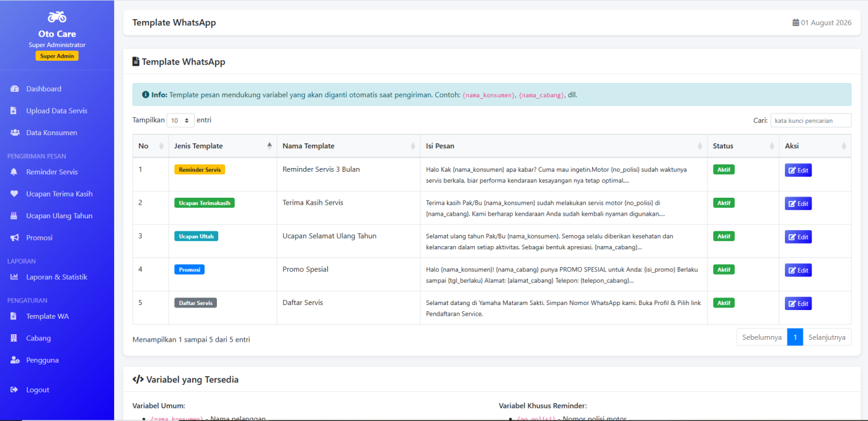Click the Reminder Servis bell icon
This screenshot has width=868, height=421.
point(14,172)
